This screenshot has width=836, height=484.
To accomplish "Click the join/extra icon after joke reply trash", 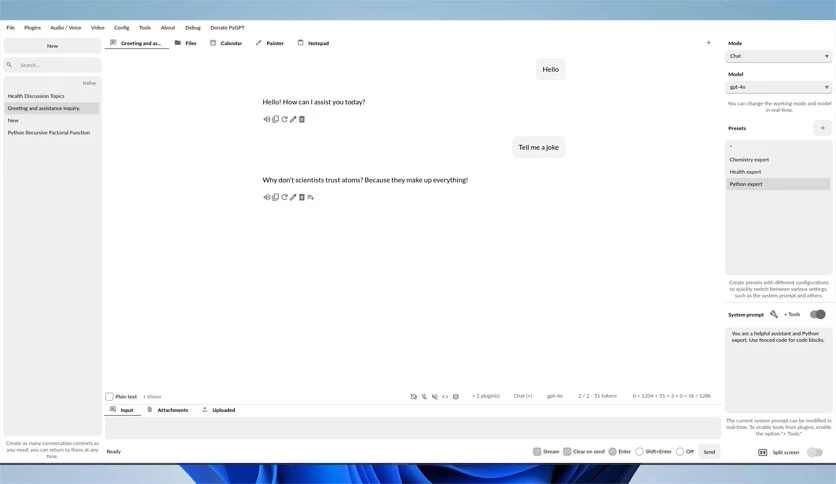I will 310,197.
